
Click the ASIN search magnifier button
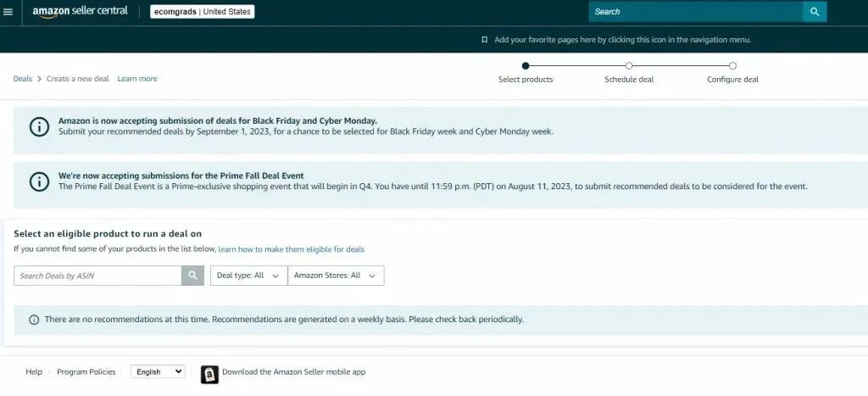click(x=192, y=276)
